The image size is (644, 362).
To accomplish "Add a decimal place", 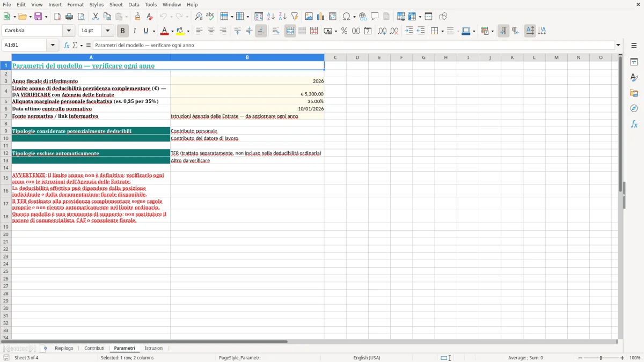I will (x=382, y=31).
